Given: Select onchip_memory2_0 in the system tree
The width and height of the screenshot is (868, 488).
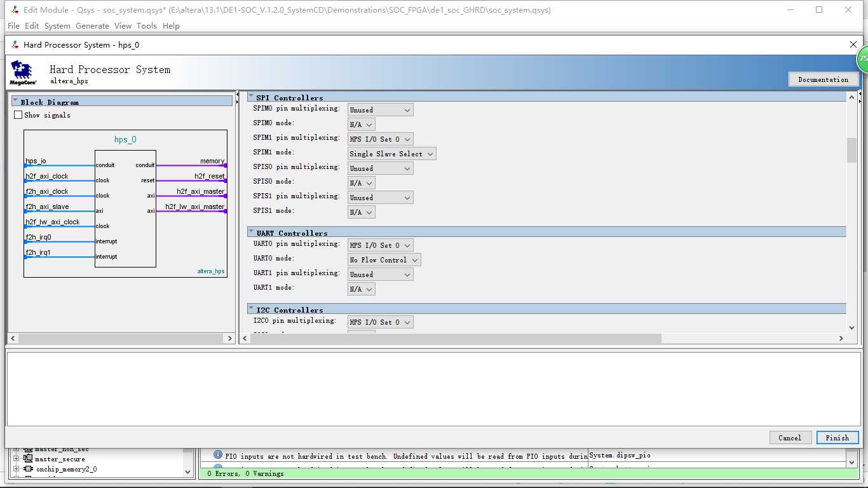Looking at the screenshot, I should coord(67,469).
